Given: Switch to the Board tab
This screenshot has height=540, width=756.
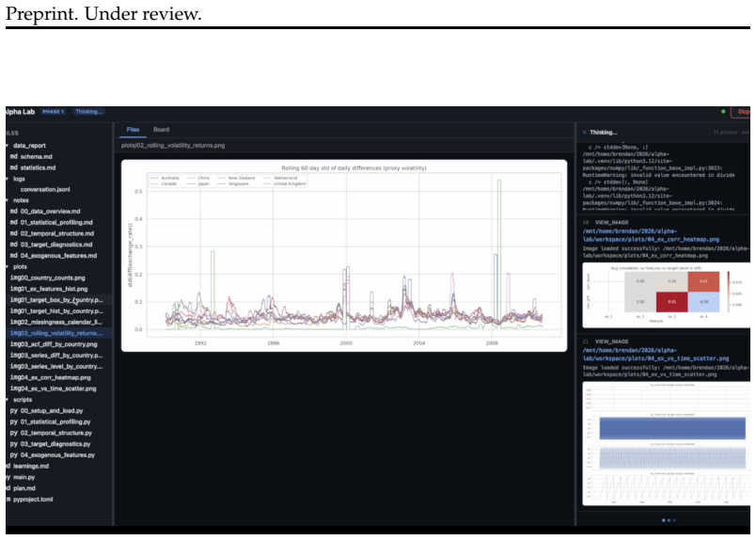Looking at the screenshot, I should pos(161,130).
